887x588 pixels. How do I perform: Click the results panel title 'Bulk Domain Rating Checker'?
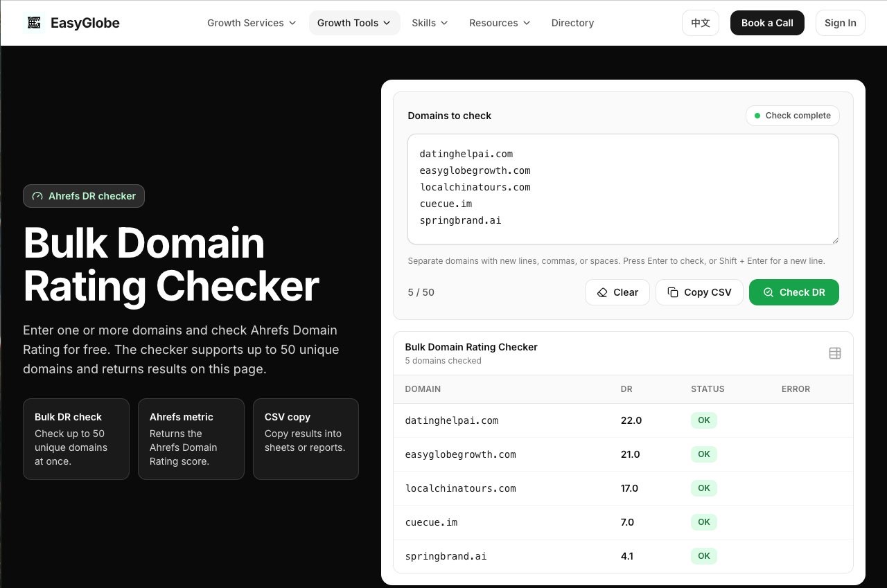[x=471, y=347]
